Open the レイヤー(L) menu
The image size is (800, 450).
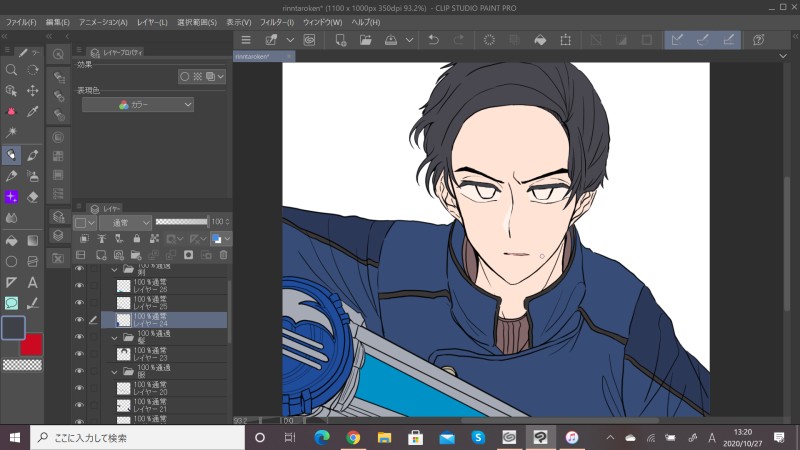[152, 22]
